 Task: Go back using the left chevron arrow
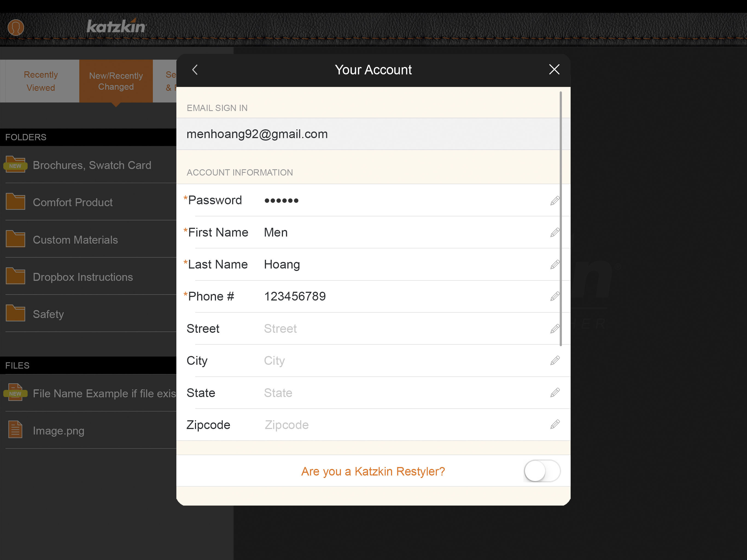coord(195,70)
